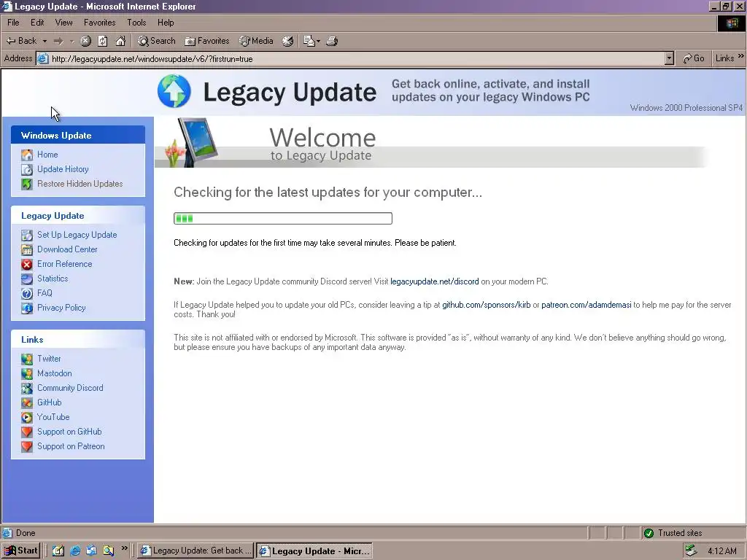Click the Print toolbar icon

click(x=332, y=41)
